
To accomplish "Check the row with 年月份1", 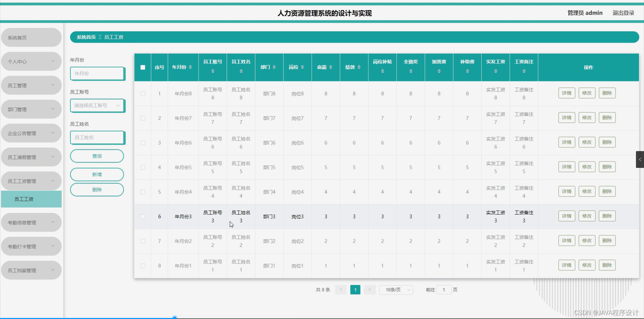I will pos(143,266).
